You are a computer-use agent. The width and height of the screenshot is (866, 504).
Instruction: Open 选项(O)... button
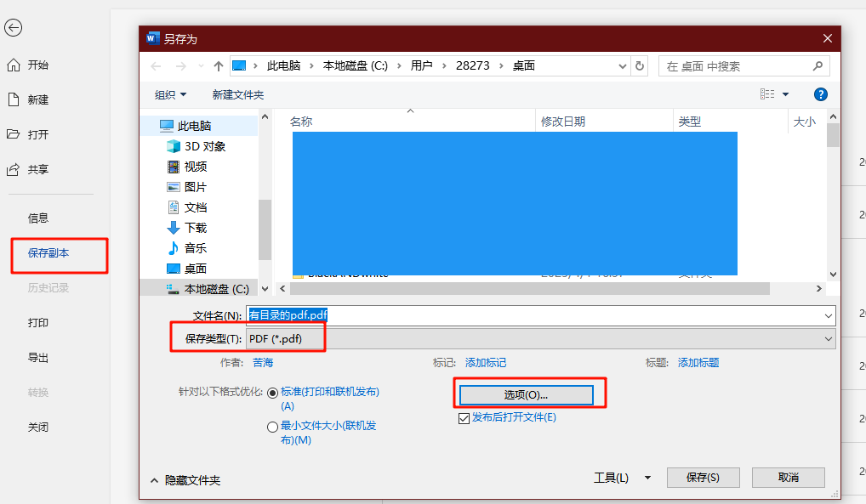click(x=527, y=395)
